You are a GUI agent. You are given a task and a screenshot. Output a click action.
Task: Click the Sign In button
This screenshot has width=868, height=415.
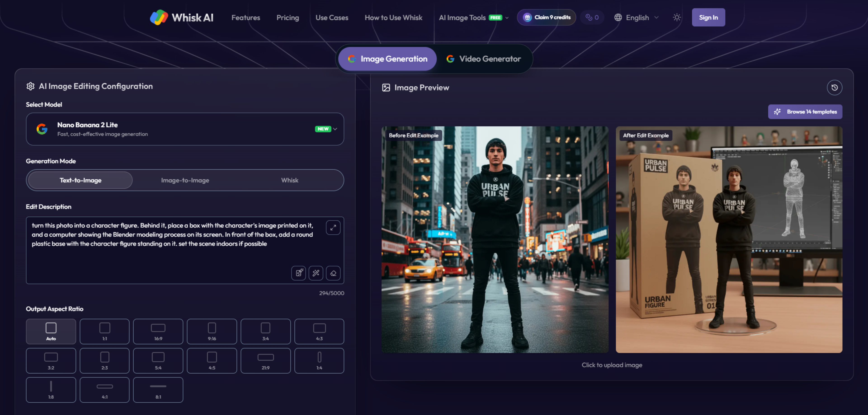(708, 18)
